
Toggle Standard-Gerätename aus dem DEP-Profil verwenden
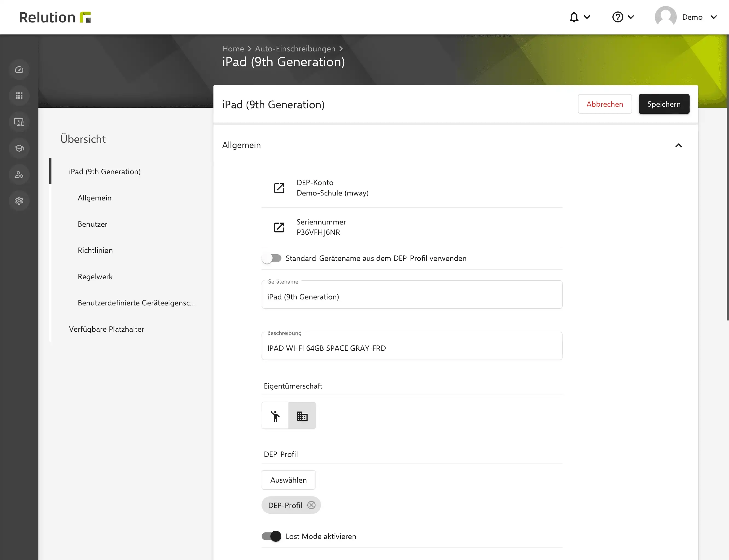271,258
